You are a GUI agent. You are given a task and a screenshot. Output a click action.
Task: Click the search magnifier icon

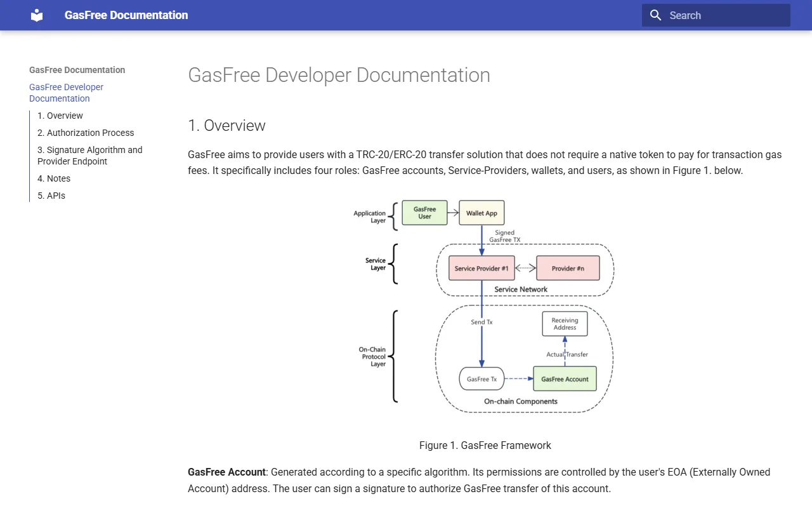pyautogui.click(x=656, y=15)
